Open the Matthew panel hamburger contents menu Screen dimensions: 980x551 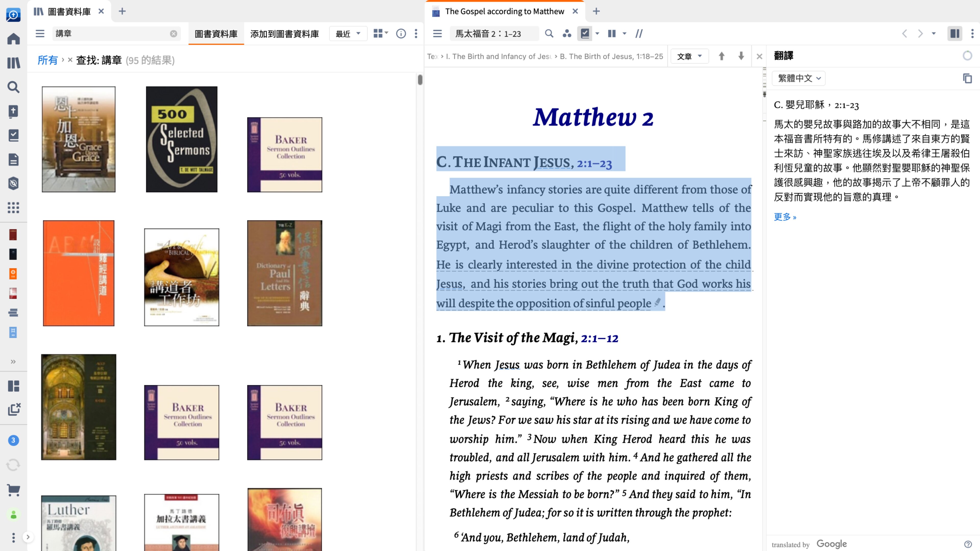437,33
